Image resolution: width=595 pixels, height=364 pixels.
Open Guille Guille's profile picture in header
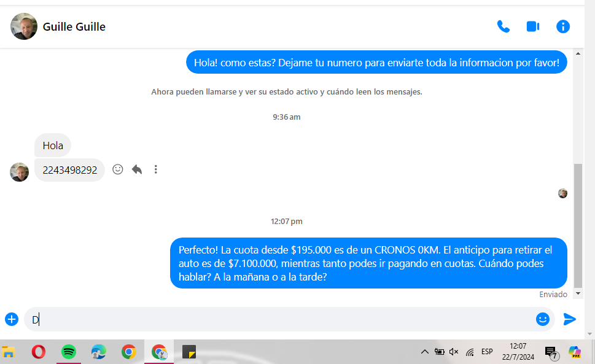[x=24, y=26]
